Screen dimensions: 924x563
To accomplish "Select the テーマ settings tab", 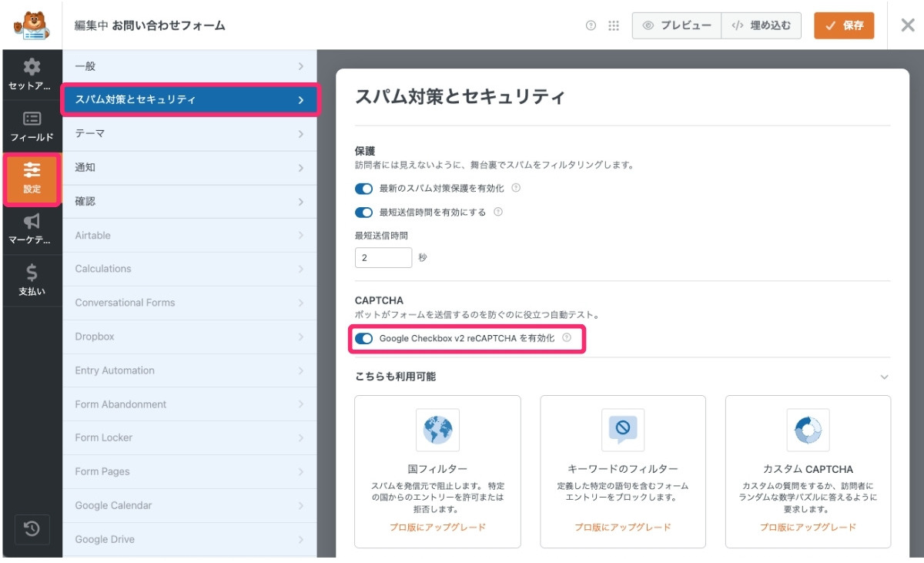I will (189, 133).
